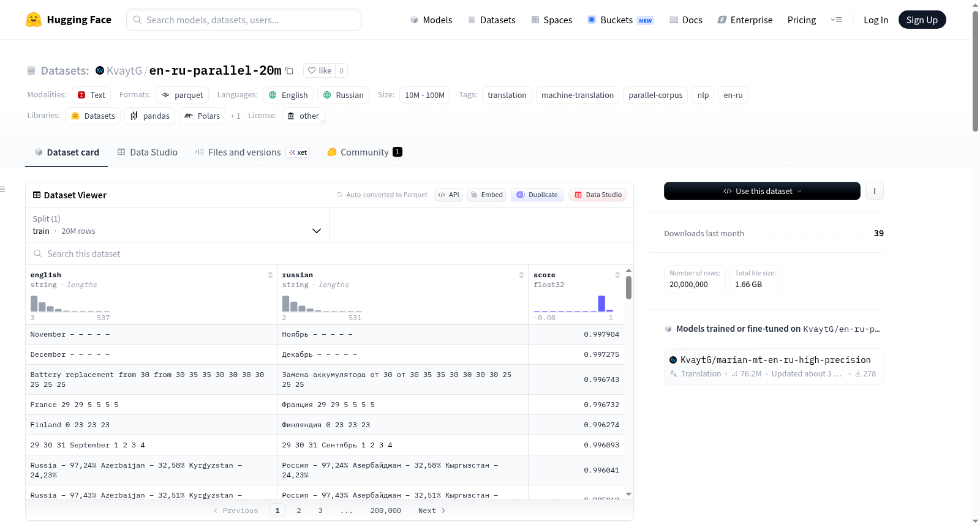This screenshot has height=527, width=980.
Task: Open the Use this dataset dropdown
Action: pyautogui.click(x=762, y=191)
